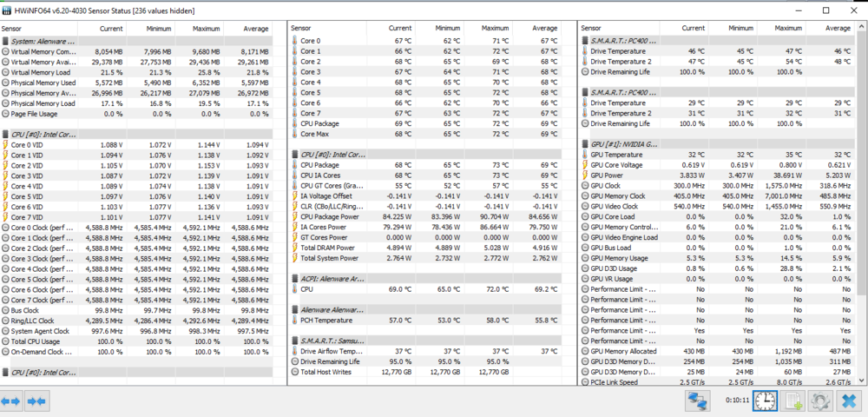Screen dimensions: 868x417
Task: Select the GPU [#1]: NVIDIA sensor group header
Action: 625,143
